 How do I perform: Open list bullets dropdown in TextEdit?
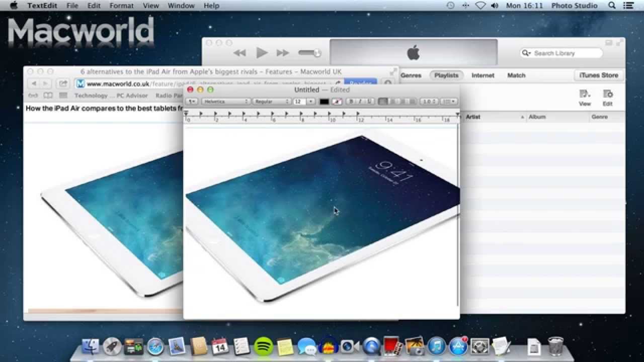[x=449, y=102]
